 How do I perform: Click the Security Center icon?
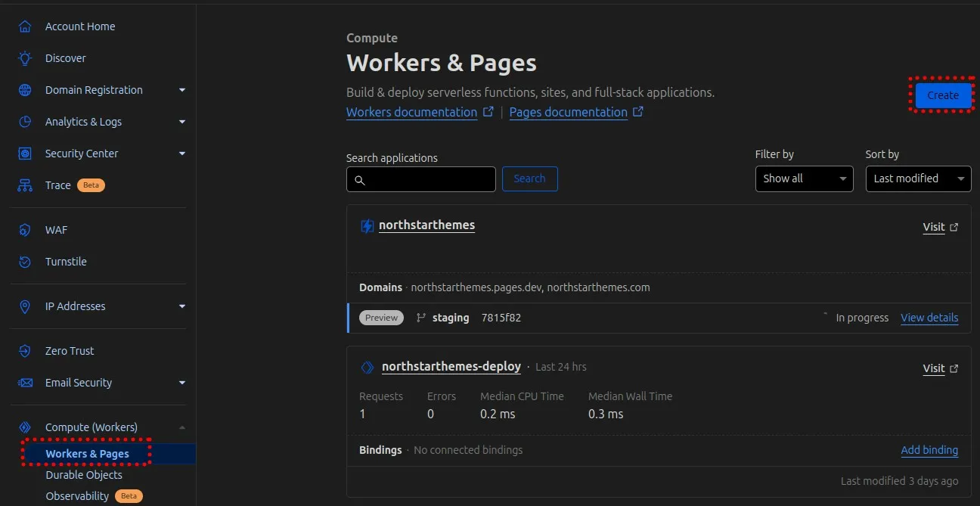coord(25,154)
